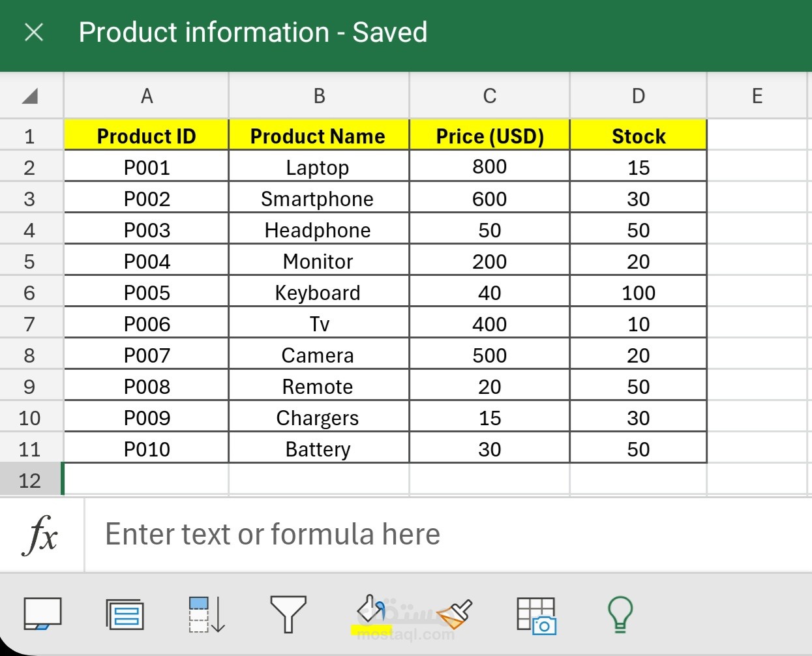
Task: Click the Price (USD) header cell
Action: coord(489,136)
